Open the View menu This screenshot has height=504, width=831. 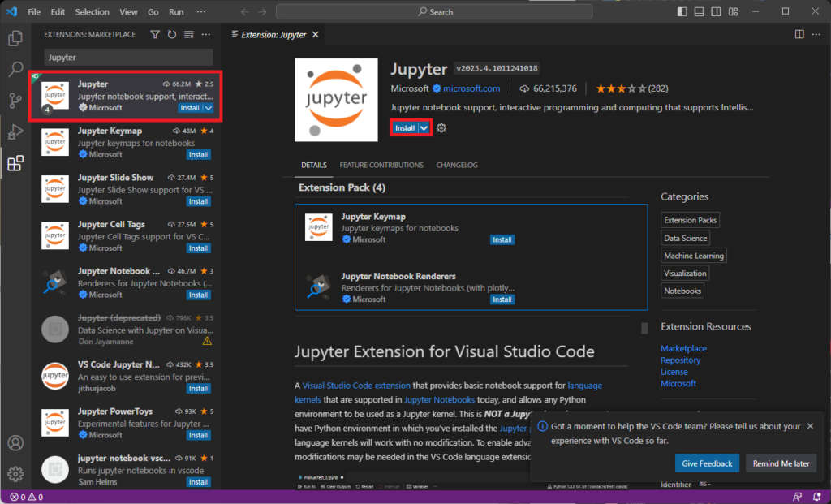(128, 11)
